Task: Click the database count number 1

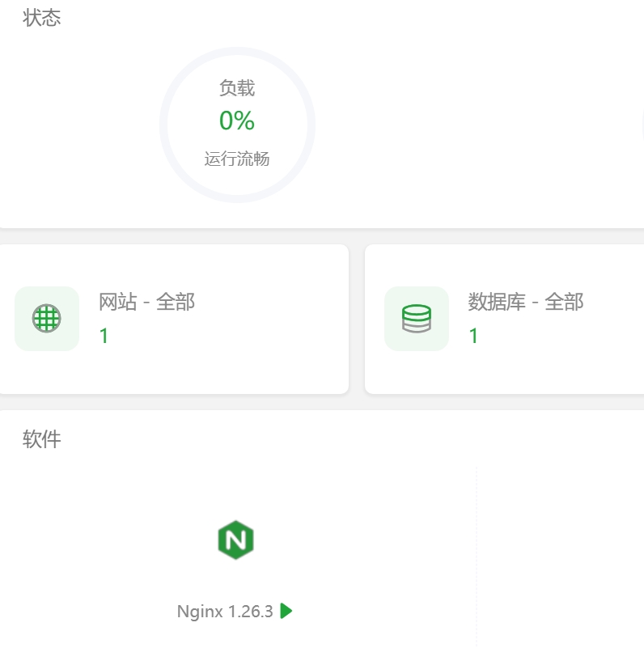Action: [473, 336]
